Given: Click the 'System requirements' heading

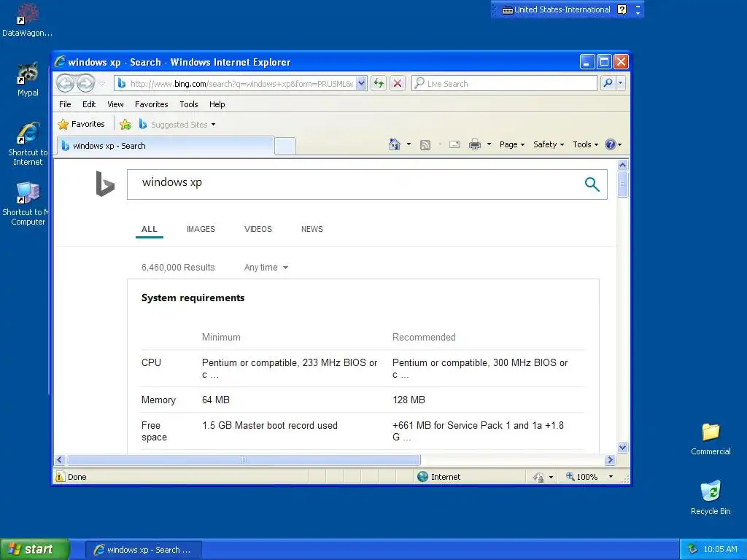Looking at the screenshot, I should [193, 298].
